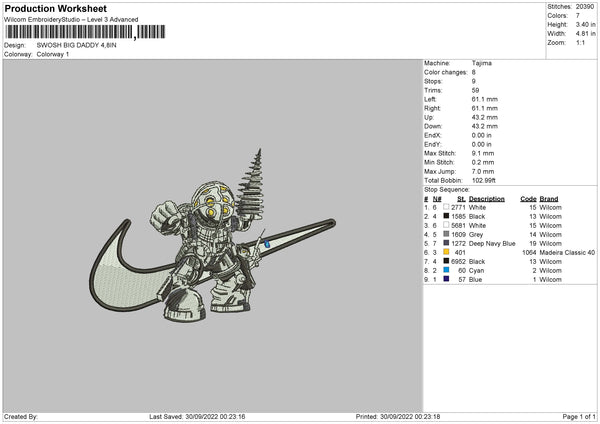600x424 pixels.
Task: Click the stitch count 6952
Action: (458, 261)
